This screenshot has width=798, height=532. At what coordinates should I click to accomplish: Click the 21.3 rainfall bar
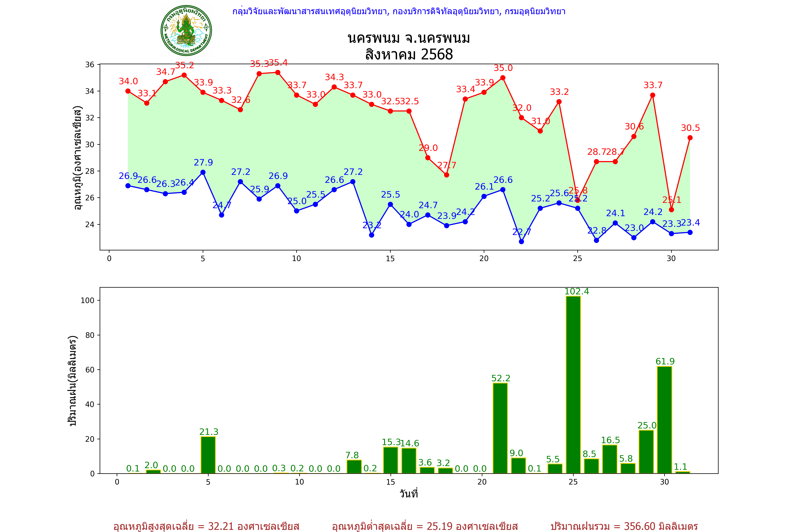click(x=208, y=455)
